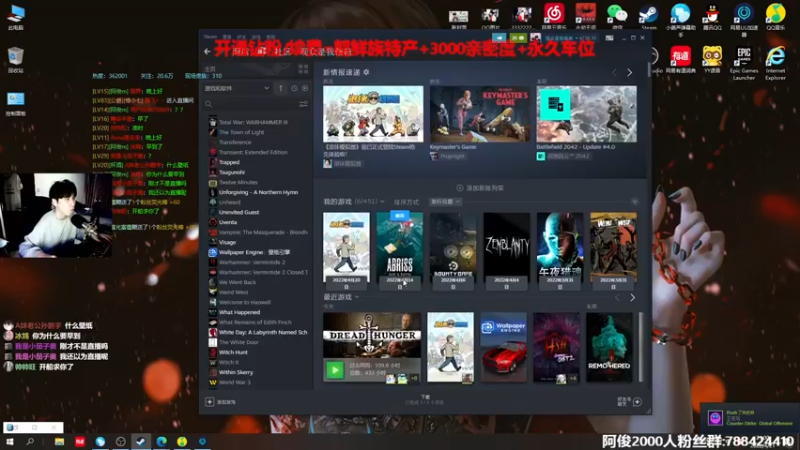Open WeChat shortcut on the desktop
This screenshot has width=800, height=450.
617,17
